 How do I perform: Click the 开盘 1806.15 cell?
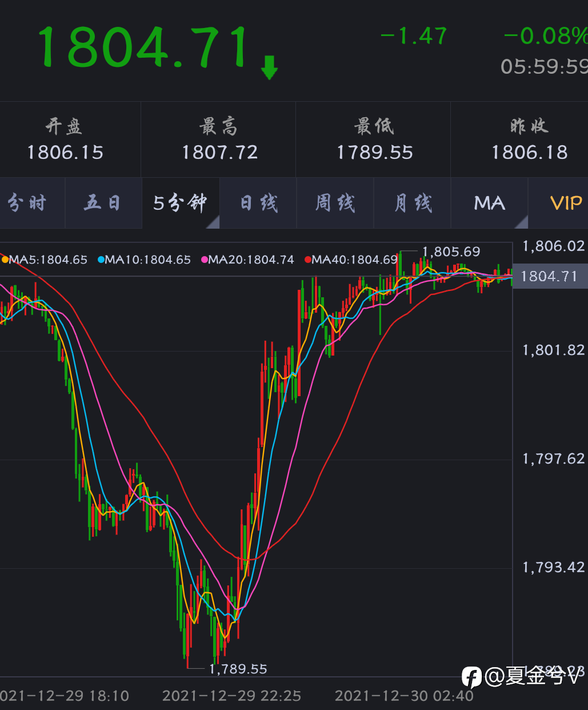[x=65, y=139]
